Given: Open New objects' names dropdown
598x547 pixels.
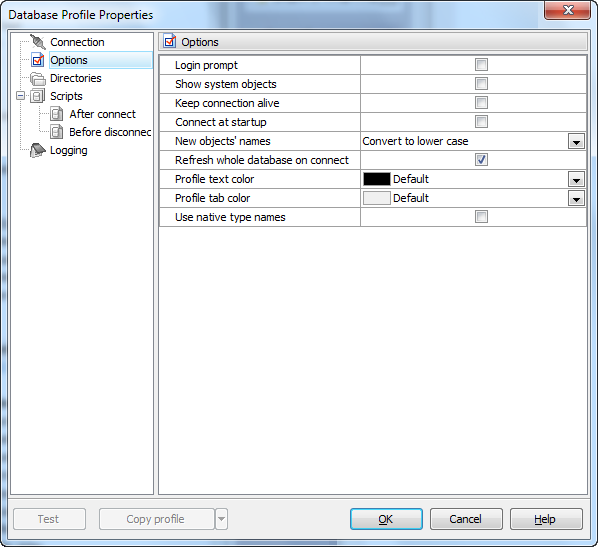Looking at the screenshot, I should (x=576, y=142).
